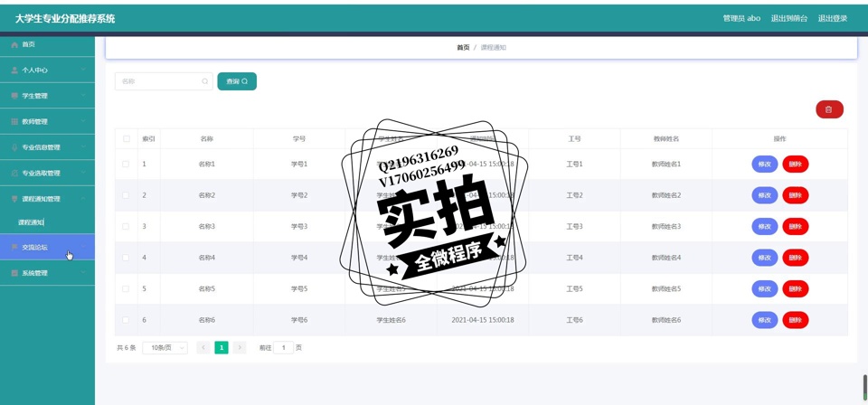
Task: Check the checkbox for row 名称3
Action: tap(126, 226)
